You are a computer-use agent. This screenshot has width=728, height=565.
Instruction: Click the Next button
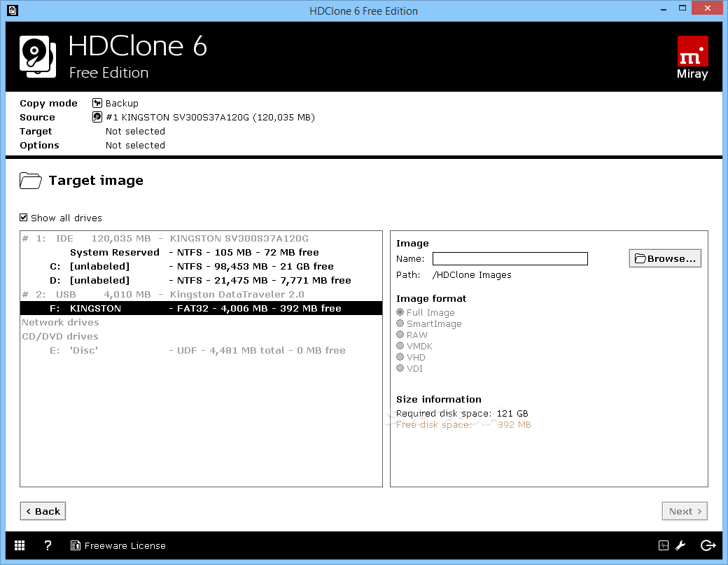[x=685, y=511]
